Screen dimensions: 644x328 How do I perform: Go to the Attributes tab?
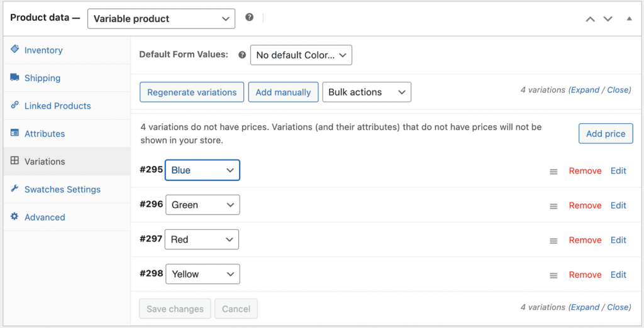click(x=45, y=134)
